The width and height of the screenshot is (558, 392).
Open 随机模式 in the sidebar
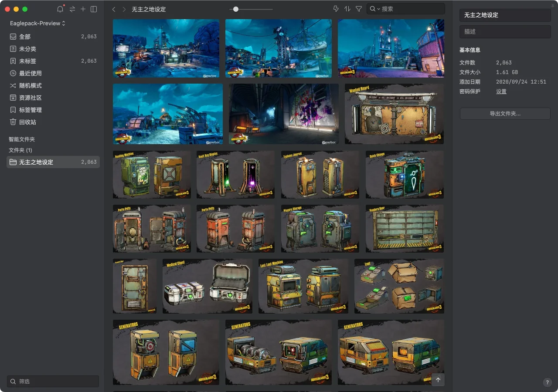[x=53, y=85]
